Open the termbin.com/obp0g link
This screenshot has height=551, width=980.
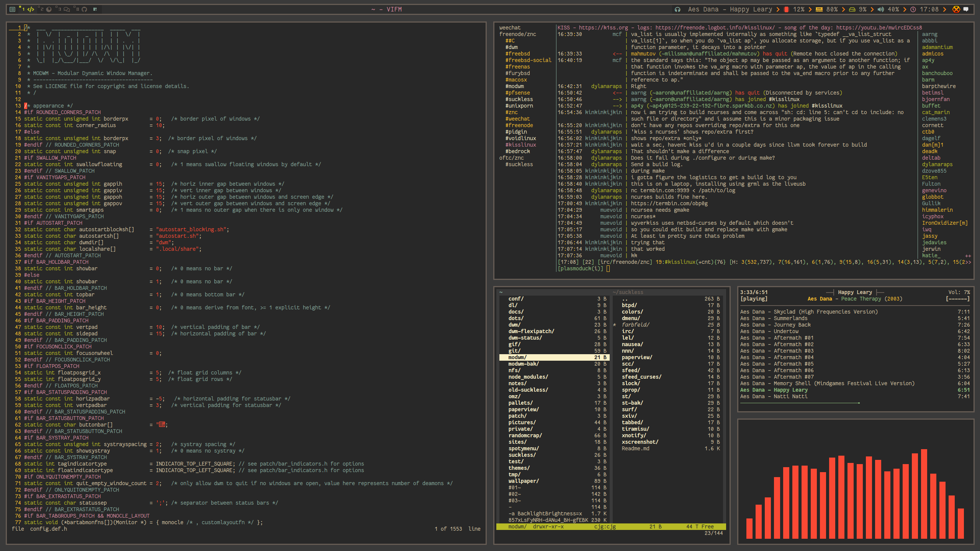coord(669,203)
